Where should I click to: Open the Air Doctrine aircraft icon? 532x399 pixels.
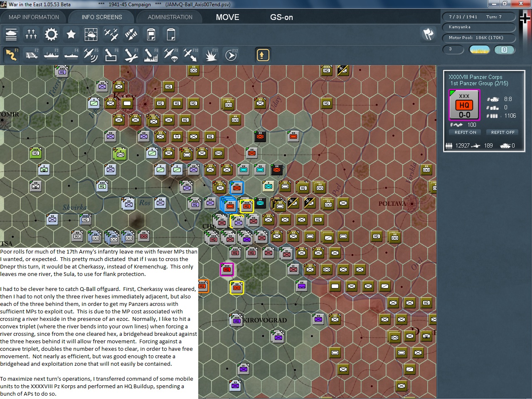111,34
